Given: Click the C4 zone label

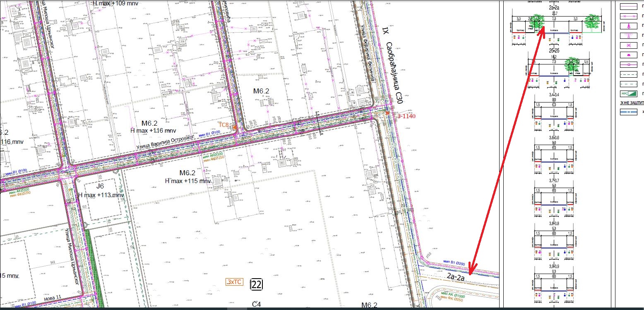Looking at the screenshot, I should pyautogui.click(x=257, y=305).
